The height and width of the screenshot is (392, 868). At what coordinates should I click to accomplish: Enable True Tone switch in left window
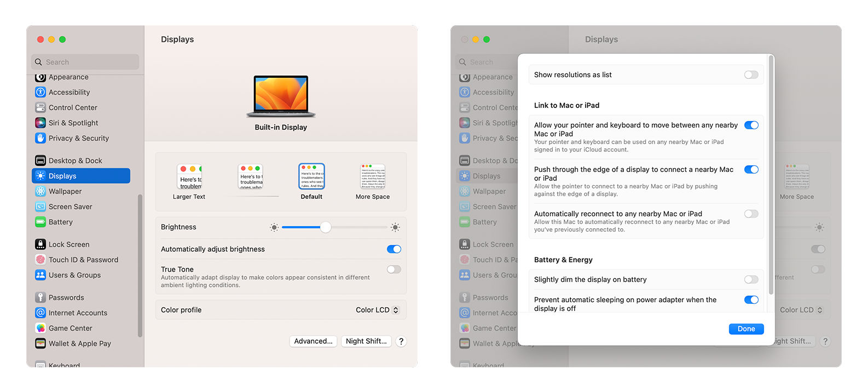point(394,269)
